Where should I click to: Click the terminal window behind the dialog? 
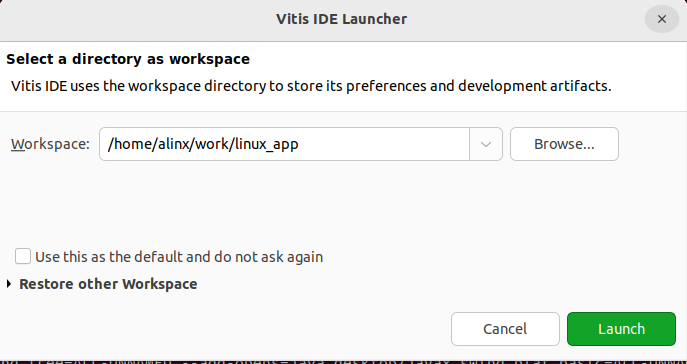click(344, 362)
